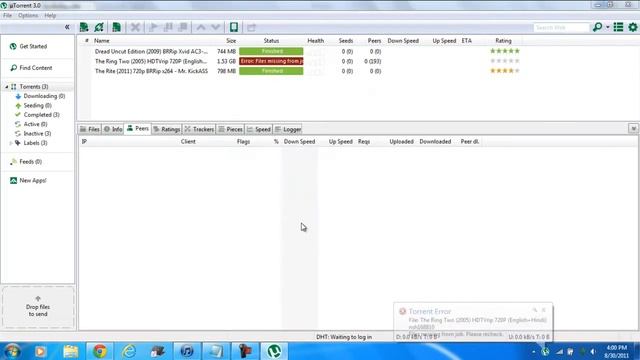Viewport: 640px width, 360px height.
Task: Open the search provider dropdown arrow
Action: click(607, 27)
